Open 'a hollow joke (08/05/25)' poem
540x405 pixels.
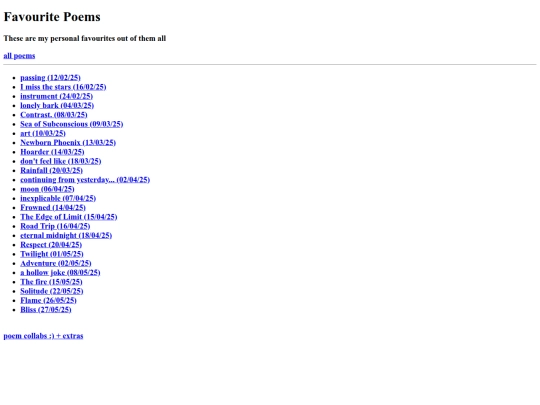tap(60, 273)
